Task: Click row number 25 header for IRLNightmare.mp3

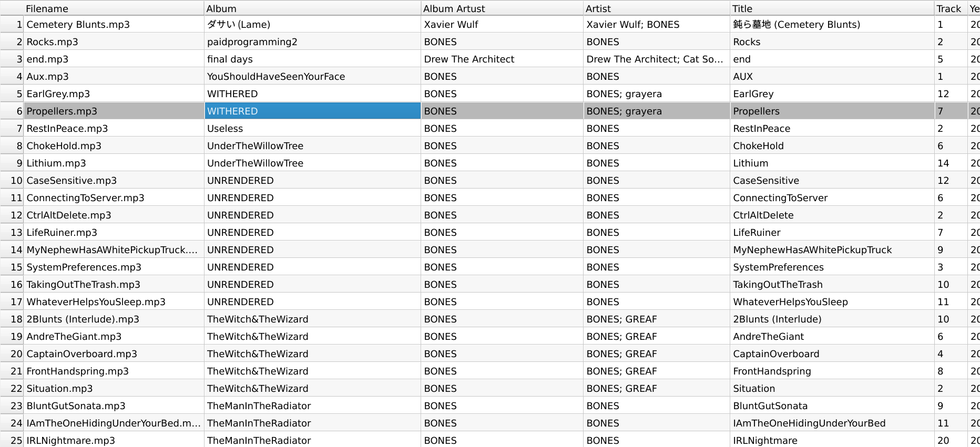Action: click(12, 440)
